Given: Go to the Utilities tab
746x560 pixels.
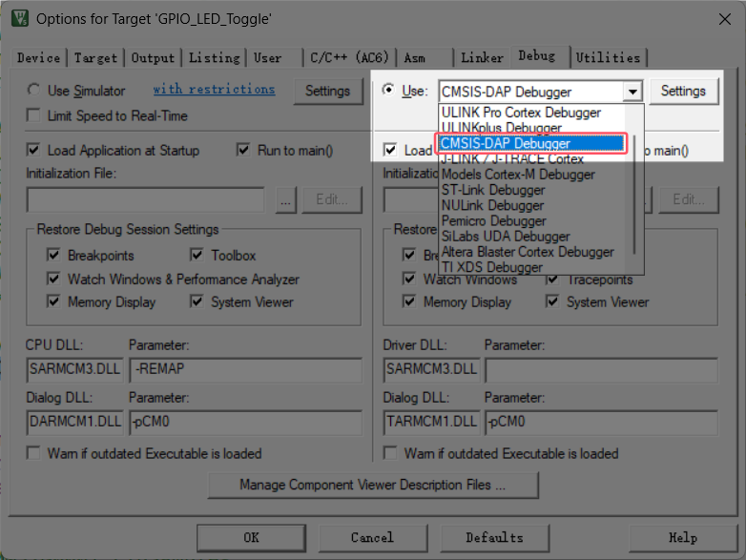Looking at the screenshot, I should coord(608,57).
